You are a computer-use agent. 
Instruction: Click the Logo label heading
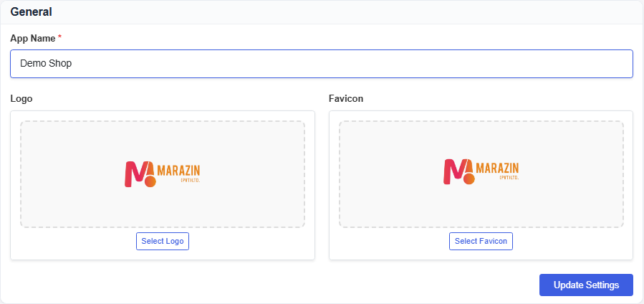click(x=21, y=99)
